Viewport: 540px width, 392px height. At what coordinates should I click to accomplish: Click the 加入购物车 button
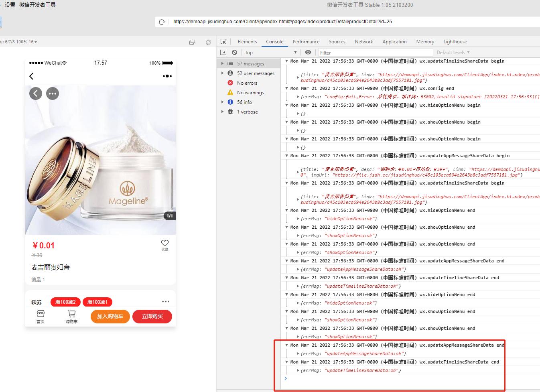coord(110,317)
